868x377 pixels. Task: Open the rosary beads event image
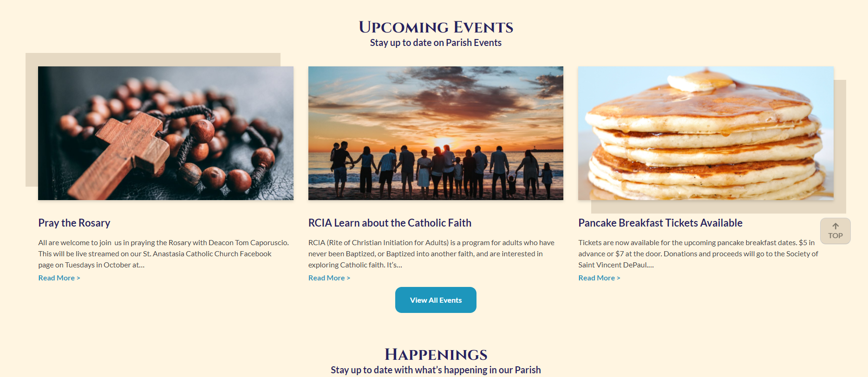point(166,133)
